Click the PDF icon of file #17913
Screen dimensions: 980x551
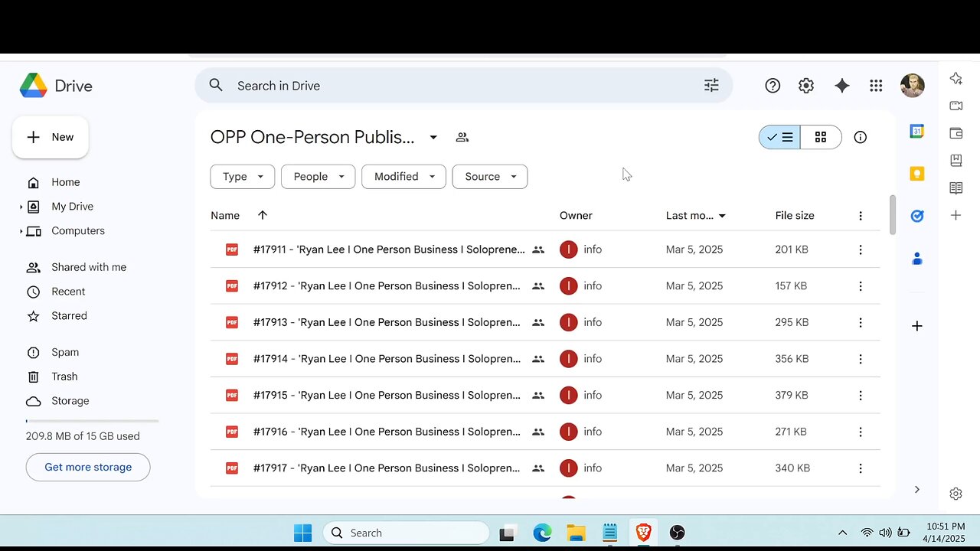pos(232,322)
